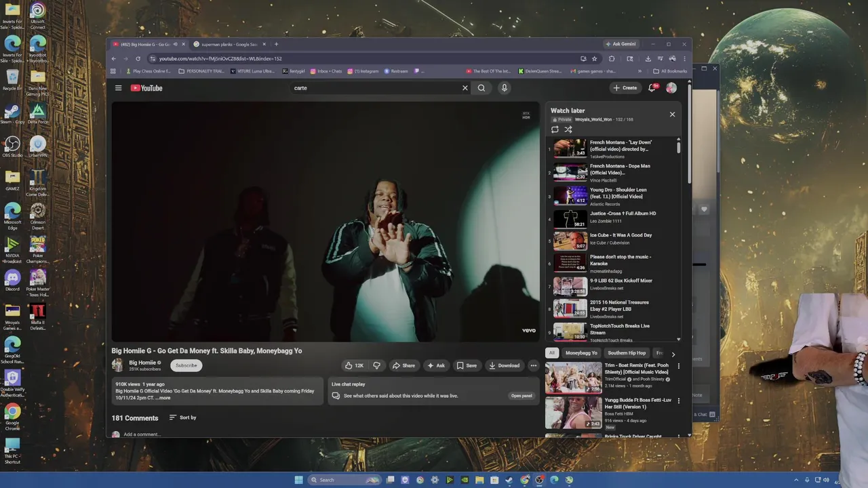
Task: Select the Moneybagg Yo filter chip
Action: click(x=581, y=353)
